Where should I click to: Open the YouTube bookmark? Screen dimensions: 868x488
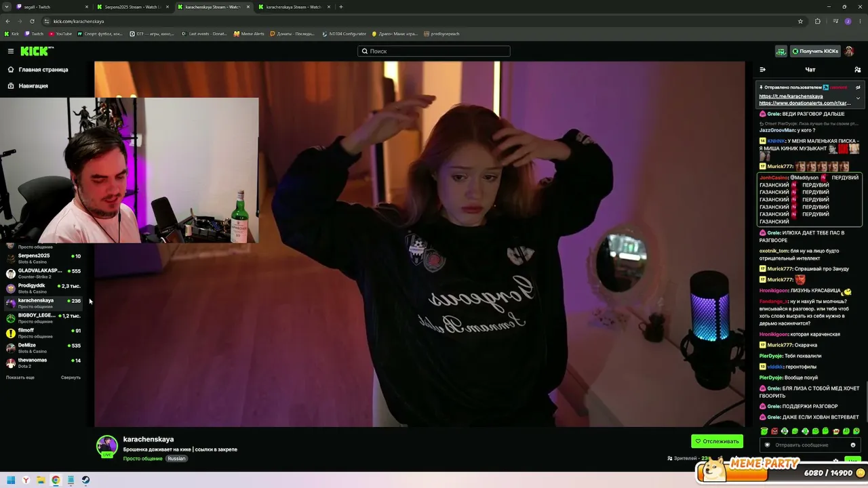coord(60,34)
